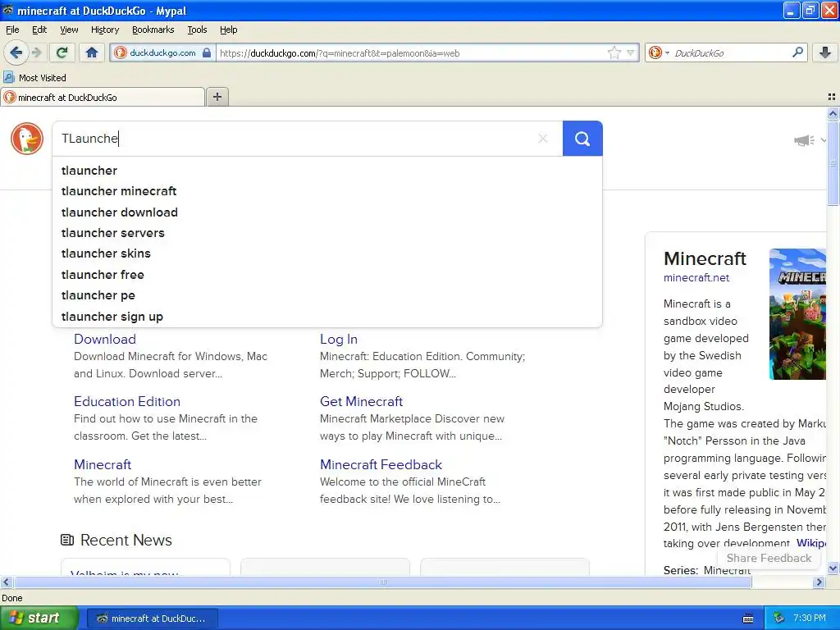This screenshot has height=630, width=840.
Task: Open the Downloads arrow button
Action: click(x=825, y=52)
